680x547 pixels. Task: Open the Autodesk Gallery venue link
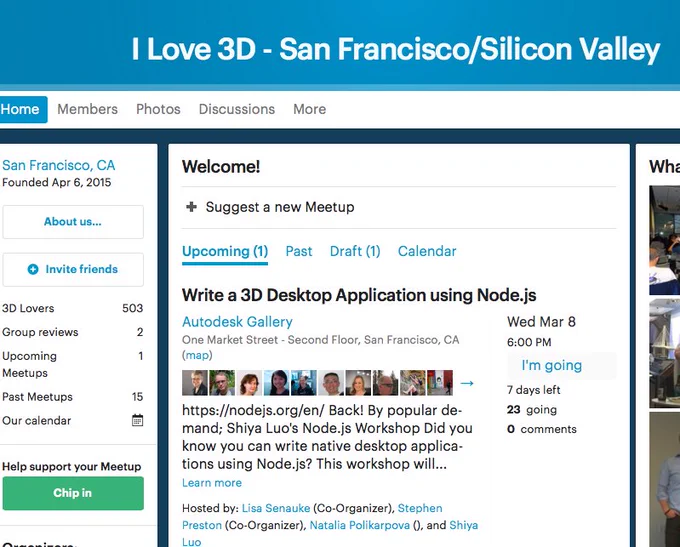click(237, 322)
